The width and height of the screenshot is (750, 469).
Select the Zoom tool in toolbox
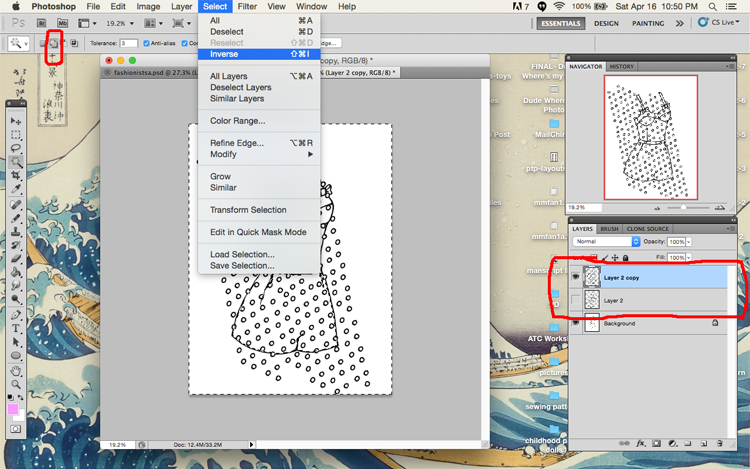(16, 384)
